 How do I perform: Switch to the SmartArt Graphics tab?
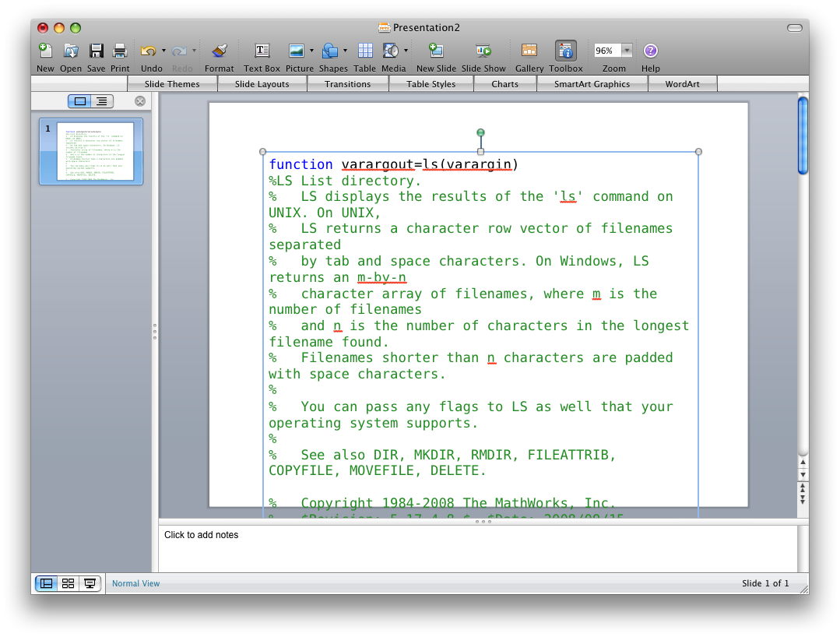tap(592, 84)
